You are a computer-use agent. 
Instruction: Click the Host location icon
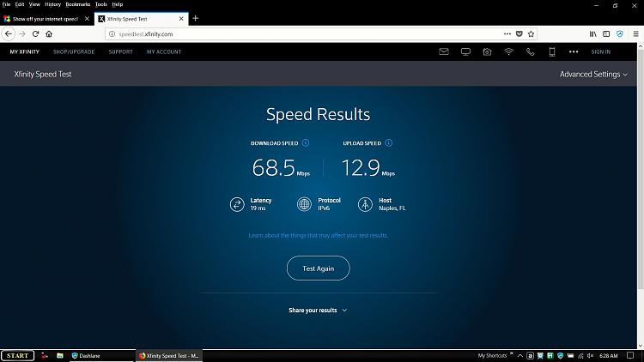365,204
